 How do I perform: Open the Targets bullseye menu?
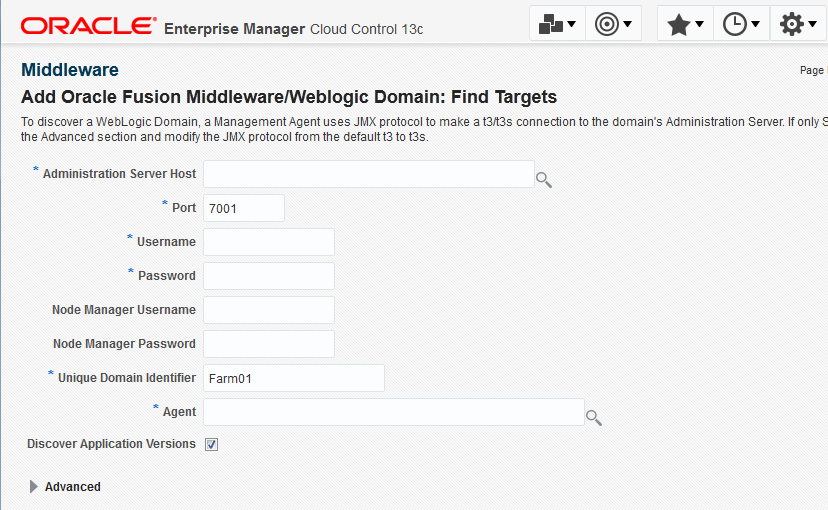point(613,24)
